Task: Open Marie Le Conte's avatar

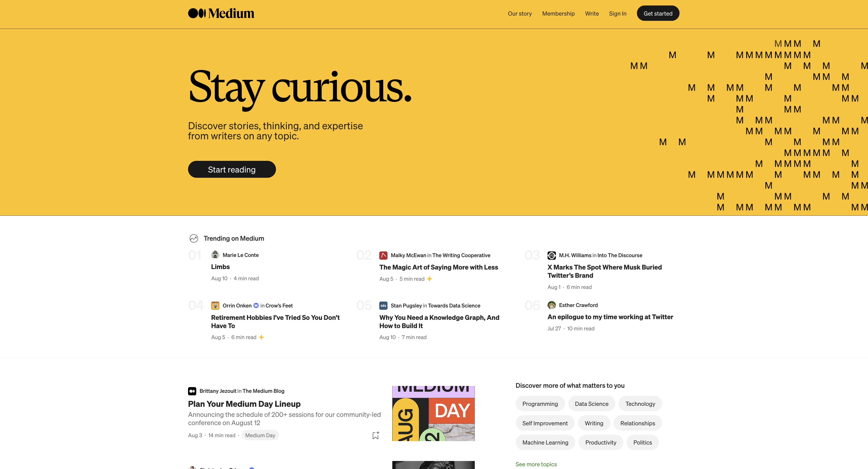Action: 215,255
